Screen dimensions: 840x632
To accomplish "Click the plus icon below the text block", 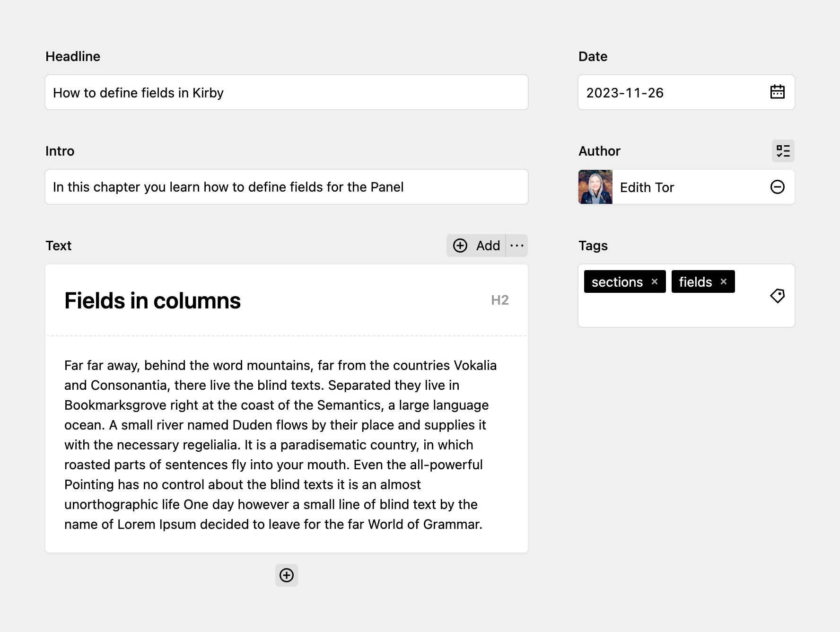I will (286, 575).
